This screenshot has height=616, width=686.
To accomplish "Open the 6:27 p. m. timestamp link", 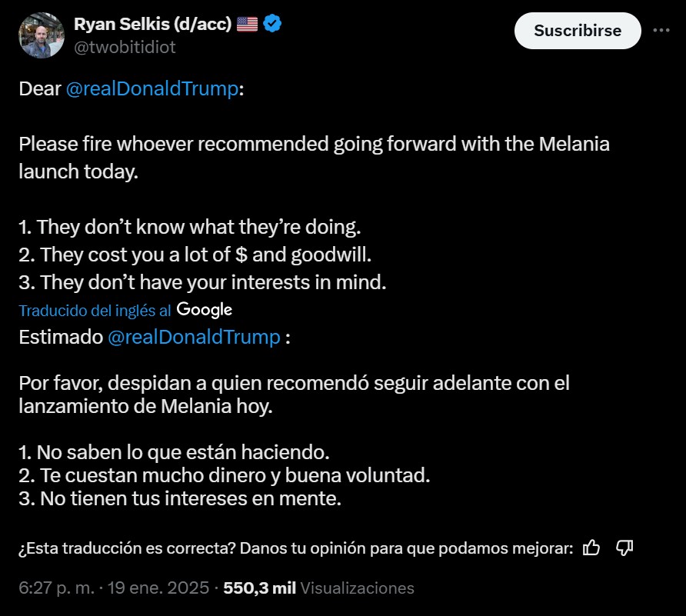I will click(56, 588).
